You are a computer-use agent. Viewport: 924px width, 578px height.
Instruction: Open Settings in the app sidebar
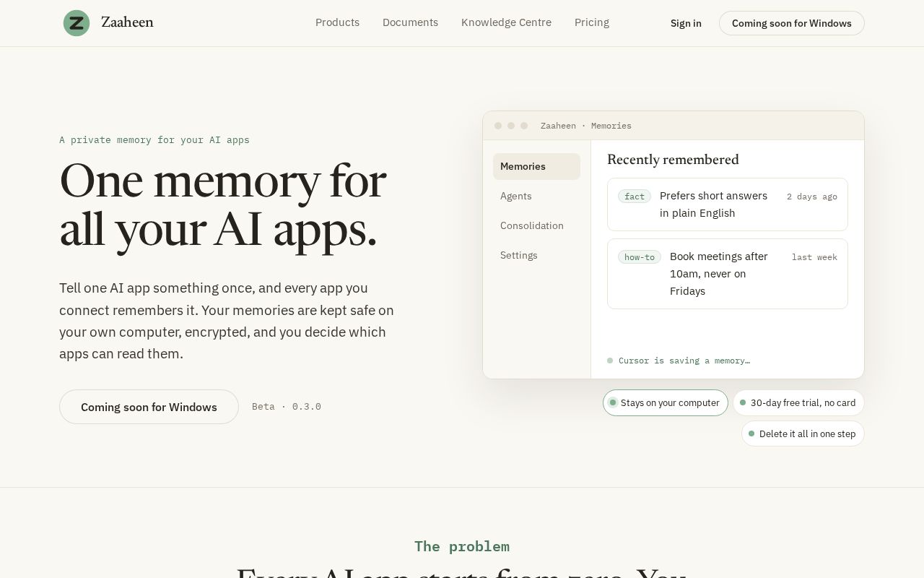536,255
